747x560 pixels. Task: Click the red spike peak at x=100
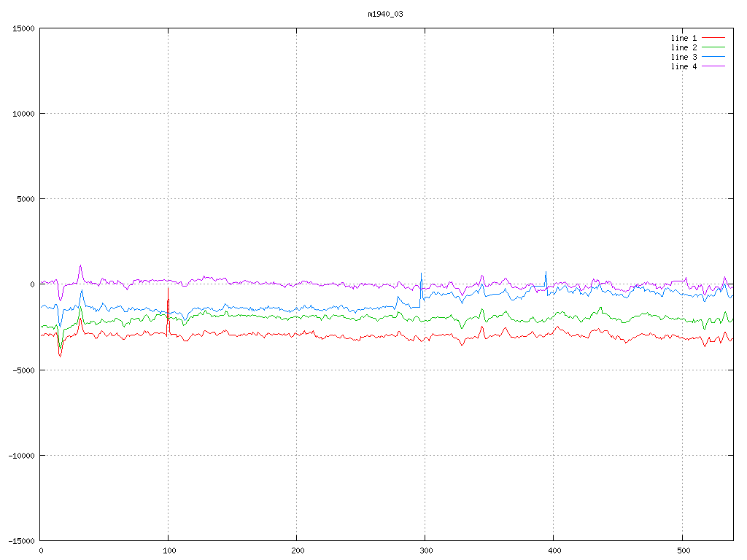168,289
